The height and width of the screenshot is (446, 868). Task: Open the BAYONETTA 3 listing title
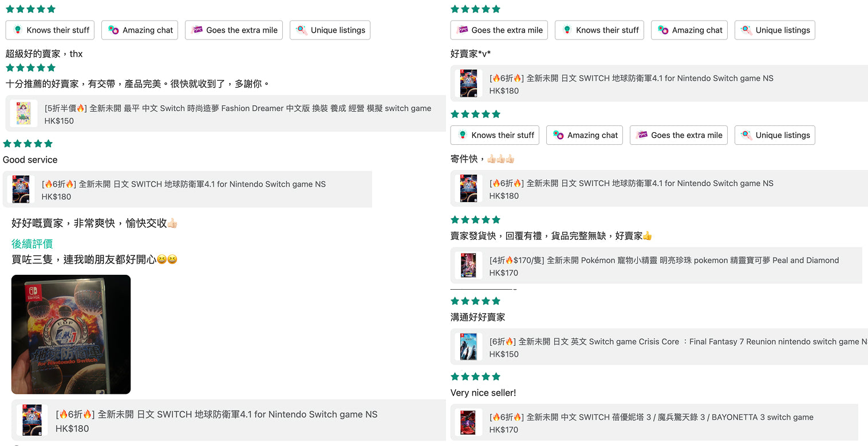pyautogui.click(x=652, y=417)
